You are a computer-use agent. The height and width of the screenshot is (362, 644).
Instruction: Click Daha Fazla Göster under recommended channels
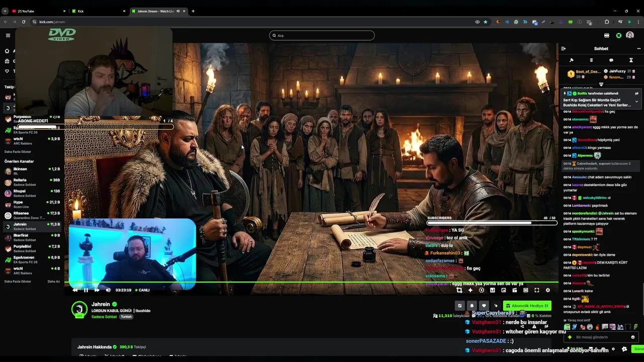18,282
